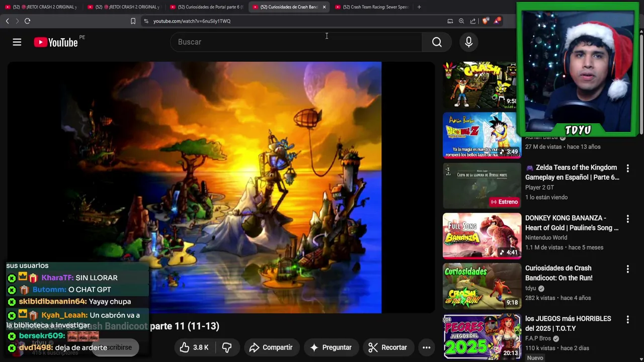Screen dimensions: 644x362
Task: Visit the Player 2 GT channel
Action: click(539, 188)
